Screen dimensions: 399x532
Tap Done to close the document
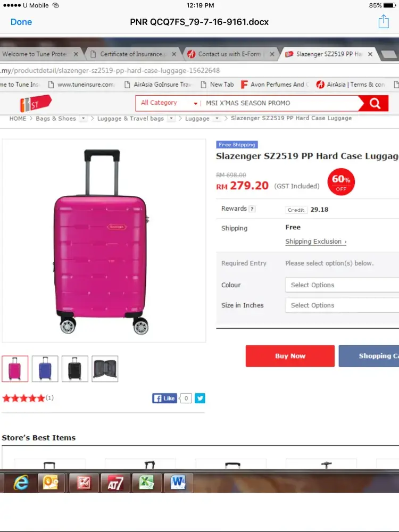(x=21, y=22)
